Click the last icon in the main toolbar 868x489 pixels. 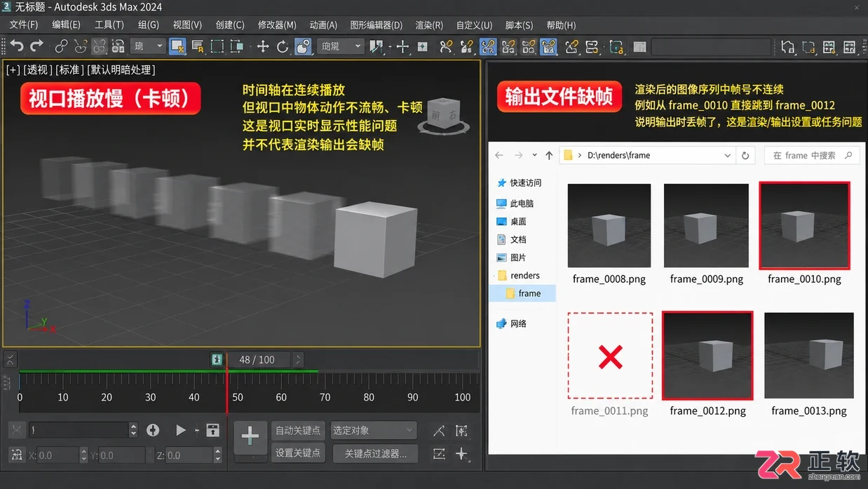point(849,46)
